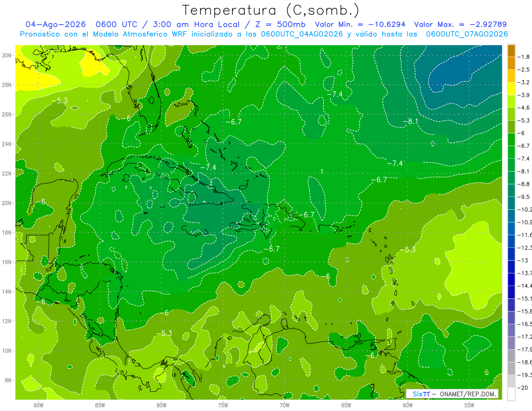Click the "-5.3" contour label in the Gulf of Mexico

point(59,101)
